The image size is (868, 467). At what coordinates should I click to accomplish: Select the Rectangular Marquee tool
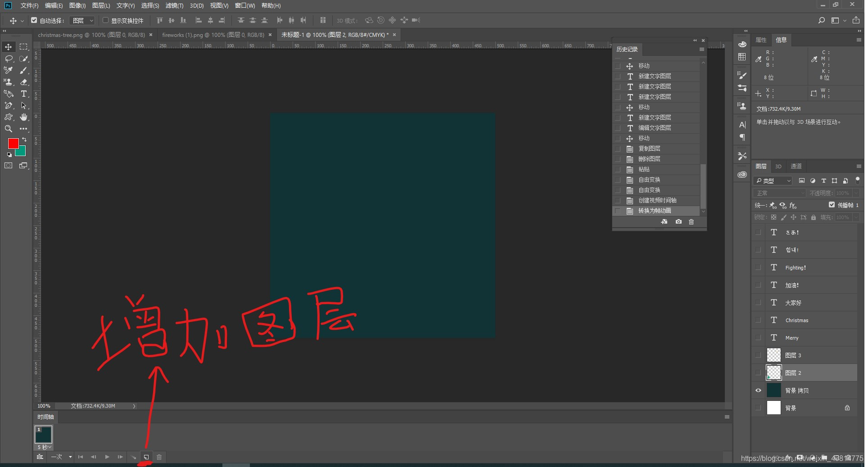[x=23, y=47]
